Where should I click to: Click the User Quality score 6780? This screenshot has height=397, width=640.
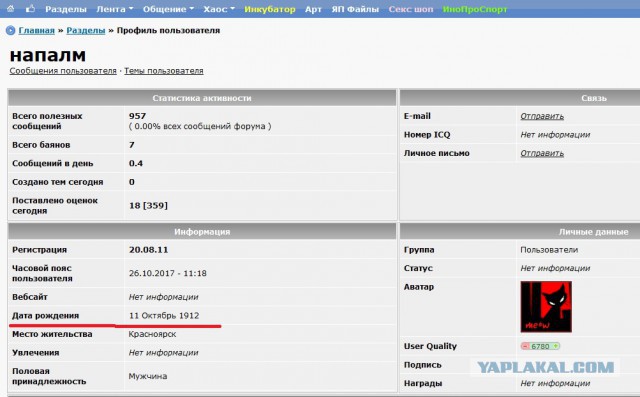tap(540, 346)
